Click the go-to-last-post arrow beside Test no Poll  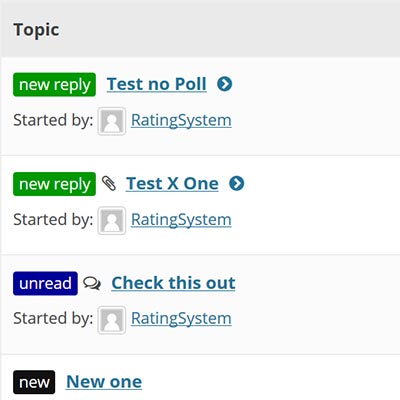(x=225, y=84)
